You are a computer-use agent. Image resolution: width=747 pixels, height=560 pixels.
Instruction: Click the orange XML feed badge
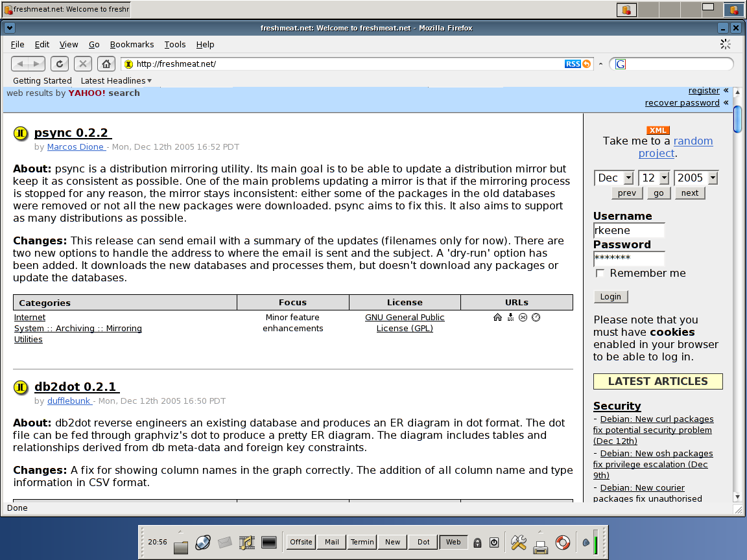(x=658, y=130)
